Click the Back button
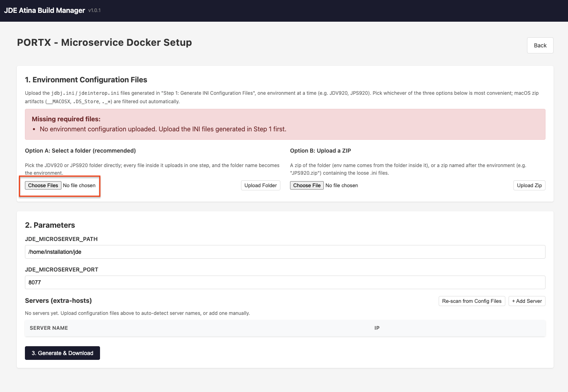 [x=540, y=45]
